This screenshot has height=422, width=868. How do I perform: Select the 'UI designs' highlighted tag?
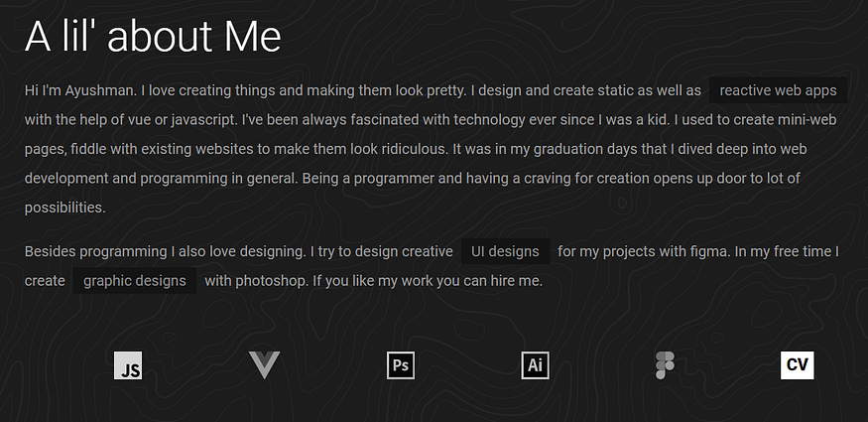[x=505, y=251]
